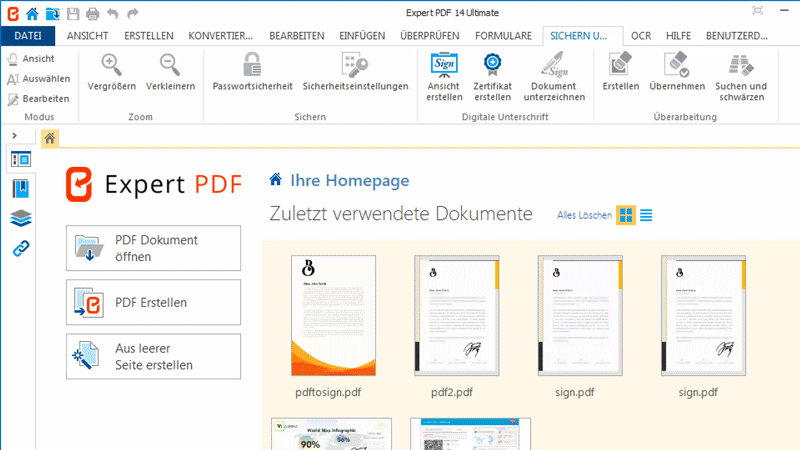Open the HILFE ribbon tab
800x450 pixels.
(678, 36)
